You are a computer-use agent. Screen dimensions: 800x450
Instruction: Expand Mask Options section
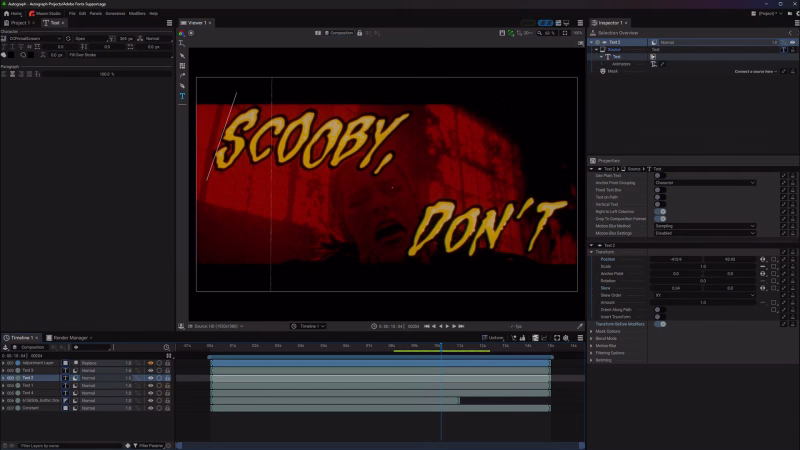pyautogui.click(x=592, y=331)
